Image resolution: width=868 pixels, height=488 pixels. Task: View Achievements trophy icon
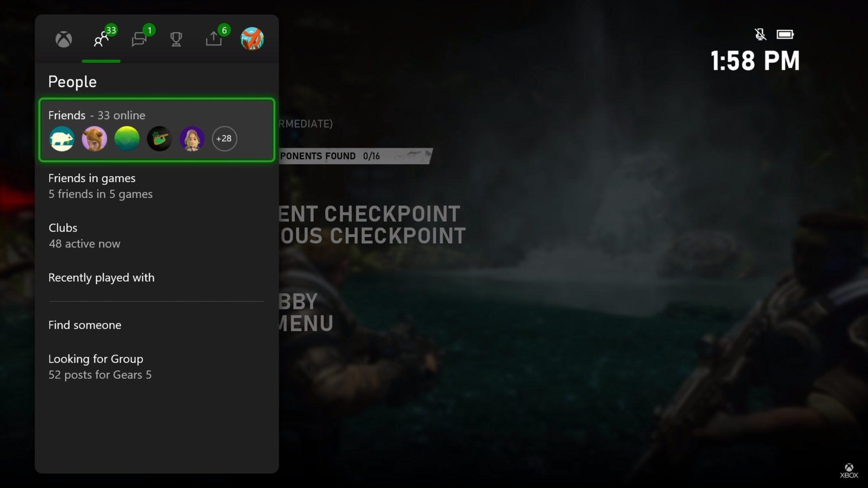176,39
